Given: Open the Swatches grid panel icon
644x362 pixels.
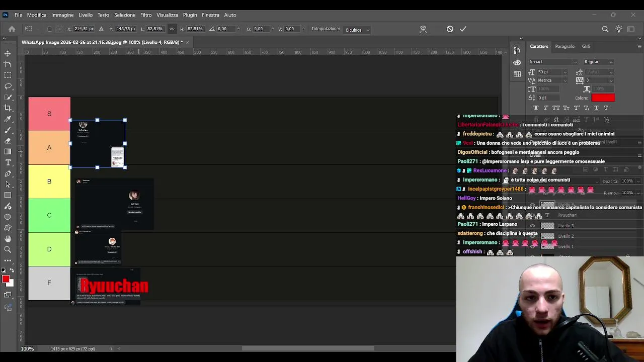Looking at the screenshot, I should coord(517,74).
